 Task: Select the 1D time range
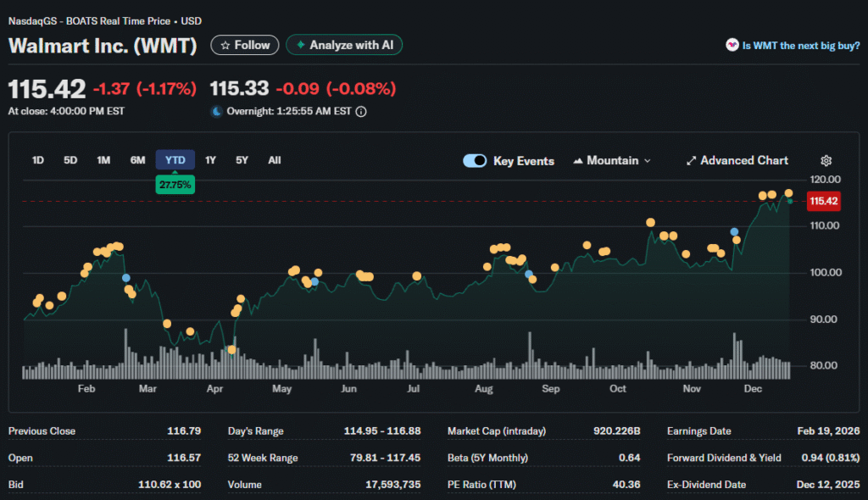click(38, 160)
